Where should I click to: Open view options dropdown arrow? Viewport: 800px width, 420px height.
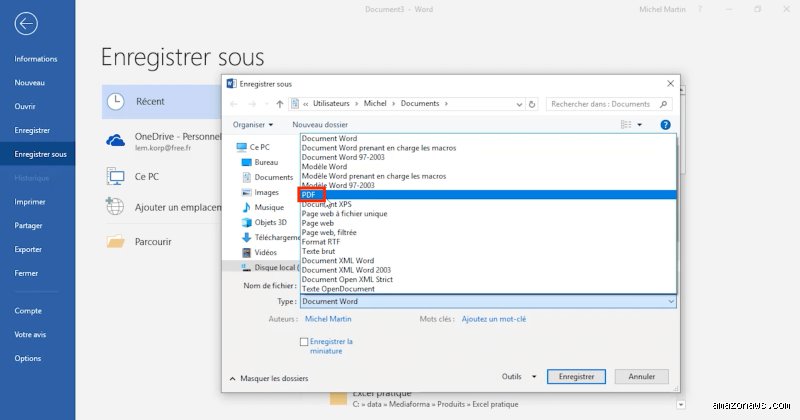[x=639, y=125]
